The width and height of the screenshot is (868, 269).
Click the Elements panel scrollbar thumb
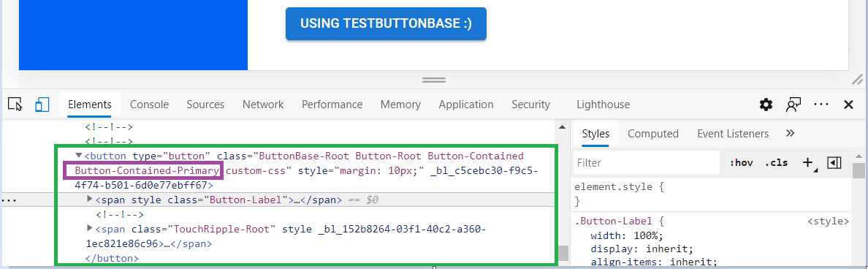click(563, 253)
